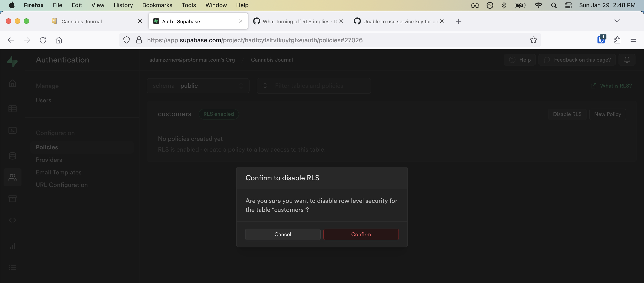Cancel the disable RLS dialog
The width and height of the screenshot is (644, 283).
pos(282,234)
